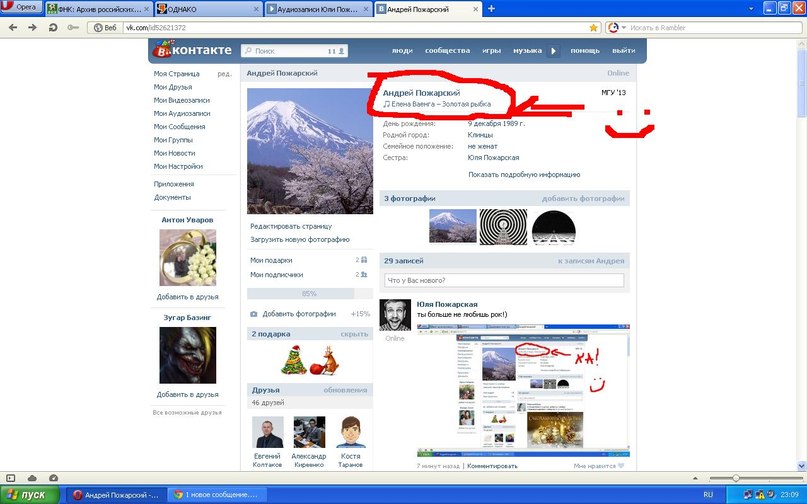This screenshot has width=807, height=504.
Task: Open Мои Друзья
Action: tap(173, 87)
